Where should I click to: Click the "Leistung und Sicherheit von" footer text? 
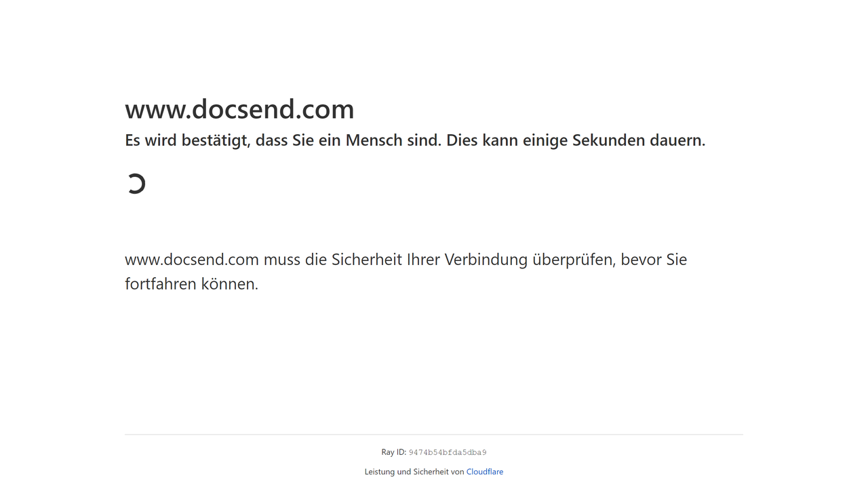point(414,472)
